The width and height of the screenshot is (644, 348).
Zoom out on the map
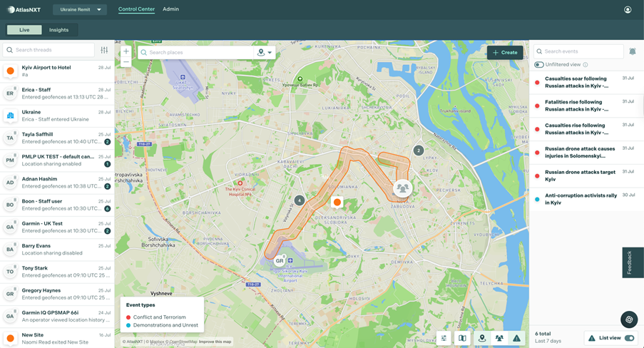126,63
